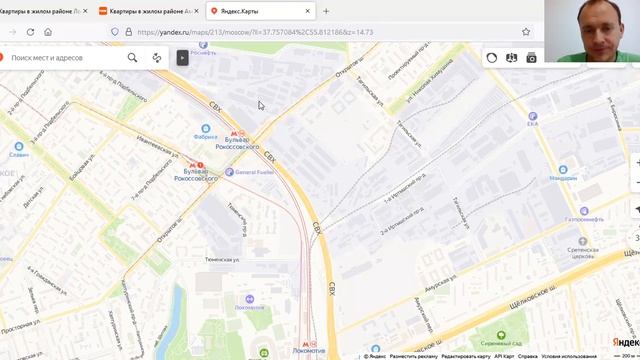Go to browser home page
This screenshot has height=360, width=640.
[48, 32]
